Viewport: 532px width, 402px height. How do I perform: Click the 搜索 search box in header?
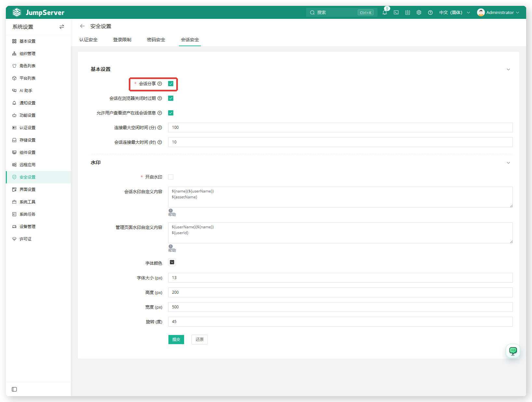coord(341,12)
